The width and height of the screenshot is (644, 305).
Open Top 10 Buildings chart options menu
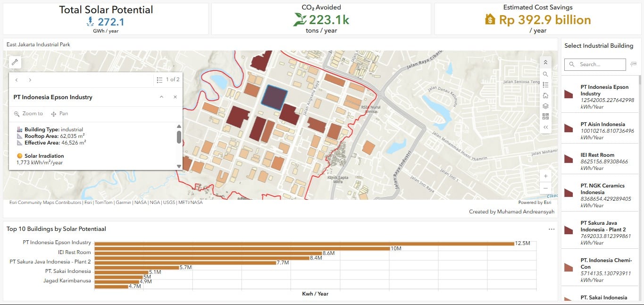[552, 229]
